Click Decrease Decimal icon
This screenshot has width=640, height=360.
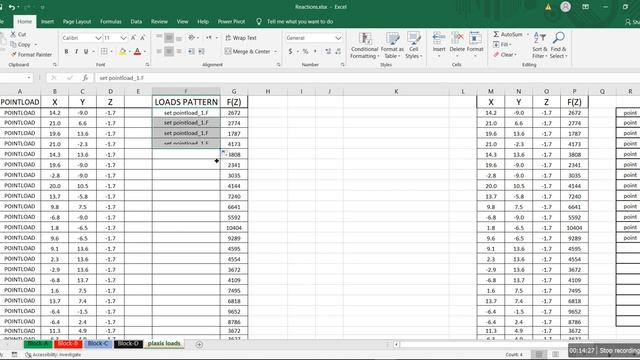338,51
